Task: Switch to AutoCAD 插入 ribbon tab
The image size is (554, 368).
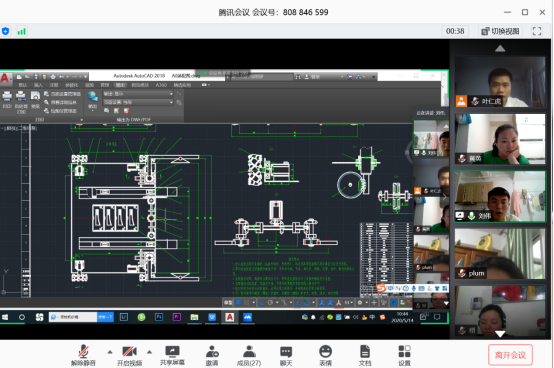Action: tap(38, 85)
